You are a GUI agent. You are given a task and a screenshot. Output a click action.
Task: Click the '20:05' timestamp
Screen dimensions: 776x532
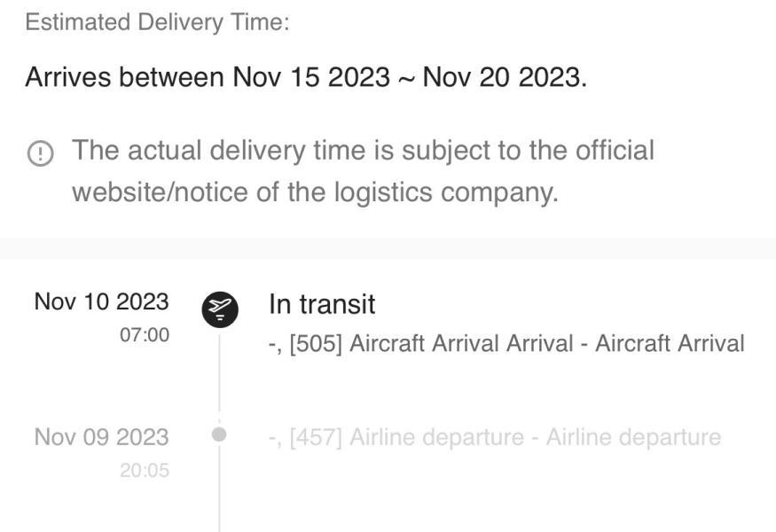(x=145, y=471)
